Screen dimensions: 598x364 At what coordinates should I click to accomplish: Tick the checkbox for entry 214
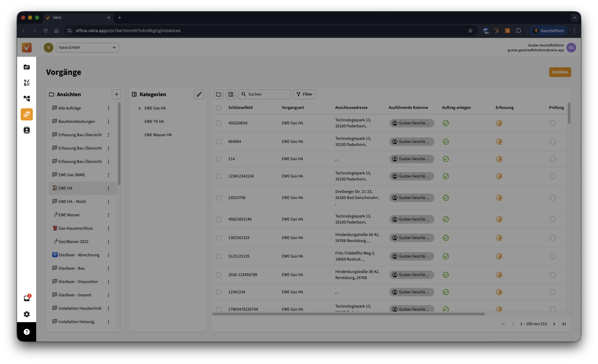click(x=219, y=159)
